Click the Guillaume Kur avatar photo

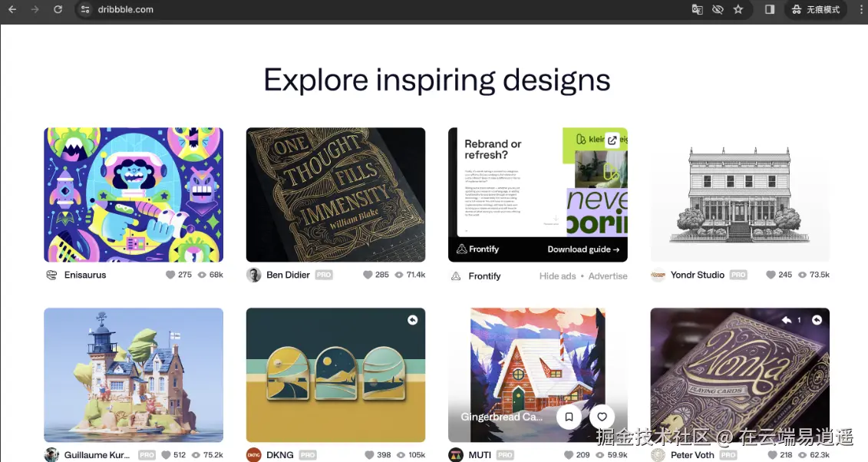[51, 455]
